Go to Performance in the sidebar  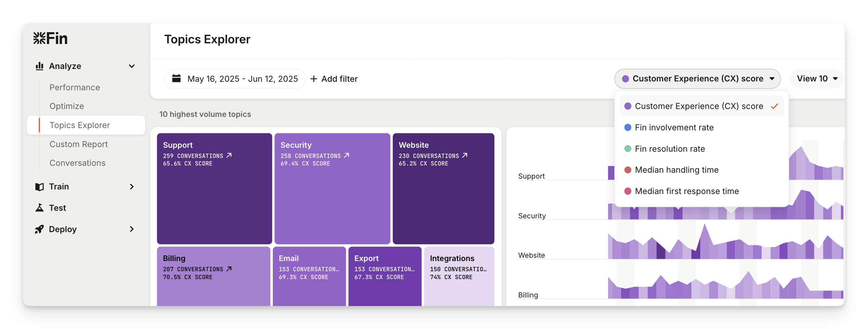pos(75,87)
